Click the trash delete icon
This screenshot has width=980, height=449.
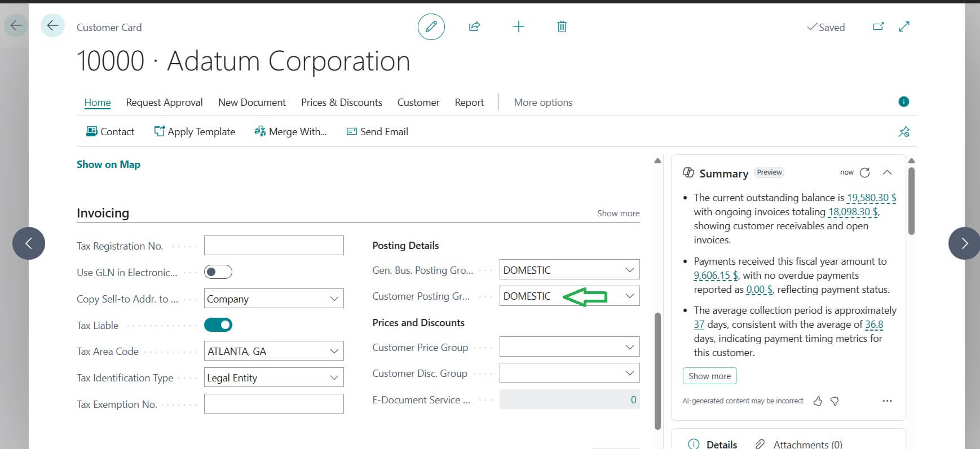[562, 26]
